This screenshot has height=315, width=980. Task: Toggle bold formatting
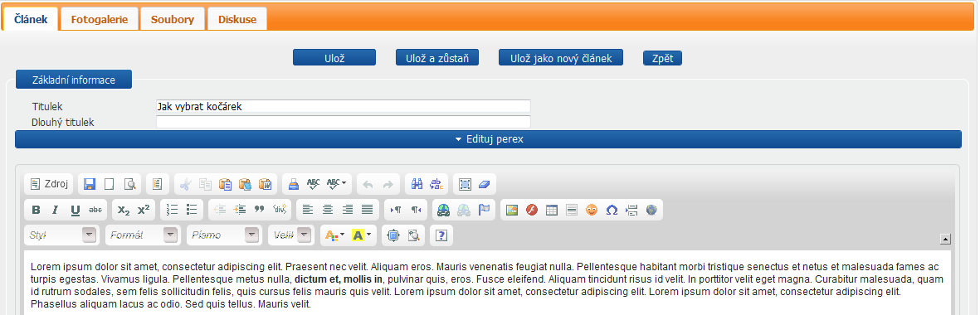(36, 211)
